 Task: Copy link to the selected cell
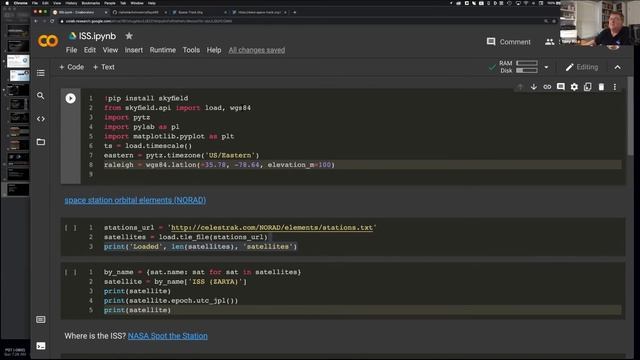[x=547, y=87]
